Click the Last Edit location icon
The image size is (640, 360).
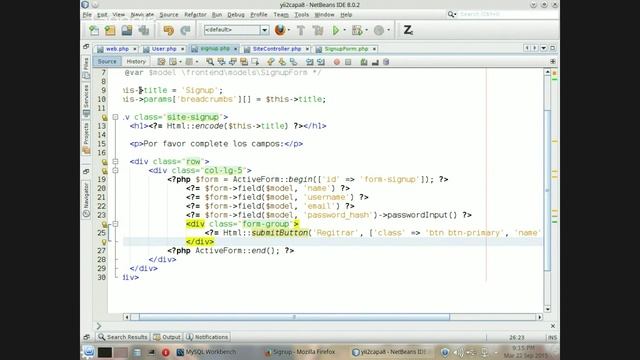(x=161, y=62)
